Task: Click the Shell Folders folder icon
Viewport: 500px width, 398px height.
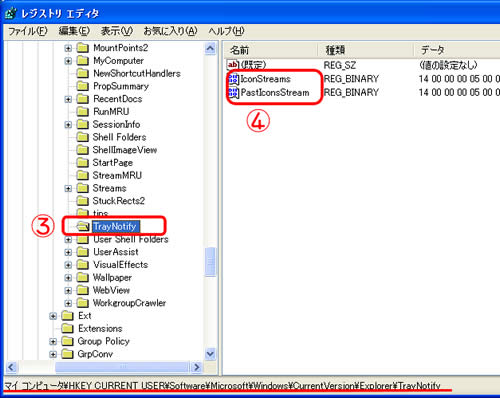Action: (83, 137)
